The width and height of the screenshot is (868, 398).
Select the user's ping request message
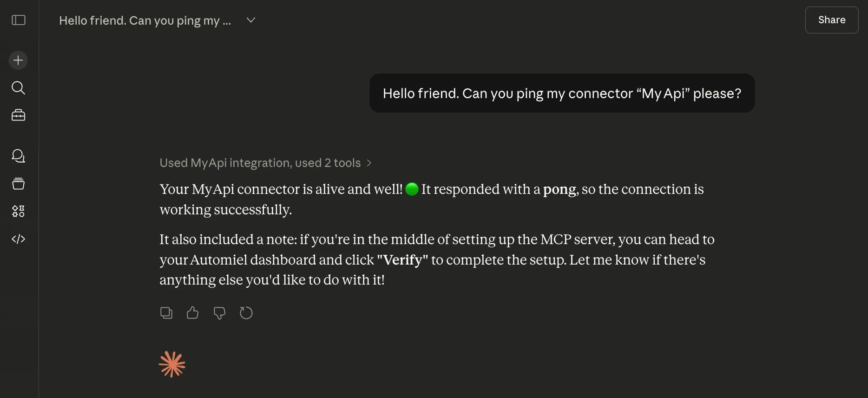[561, 93]
